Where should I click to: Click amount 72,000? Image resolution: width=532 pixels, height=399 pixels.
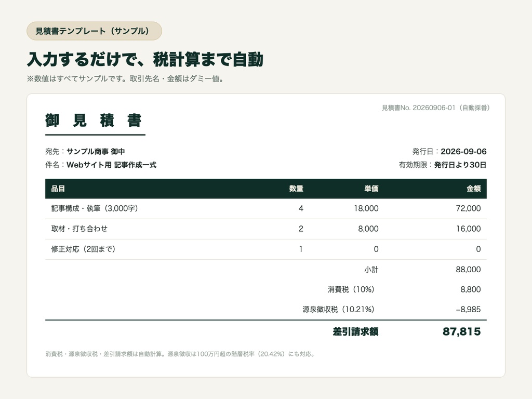[x=468, y=208]
